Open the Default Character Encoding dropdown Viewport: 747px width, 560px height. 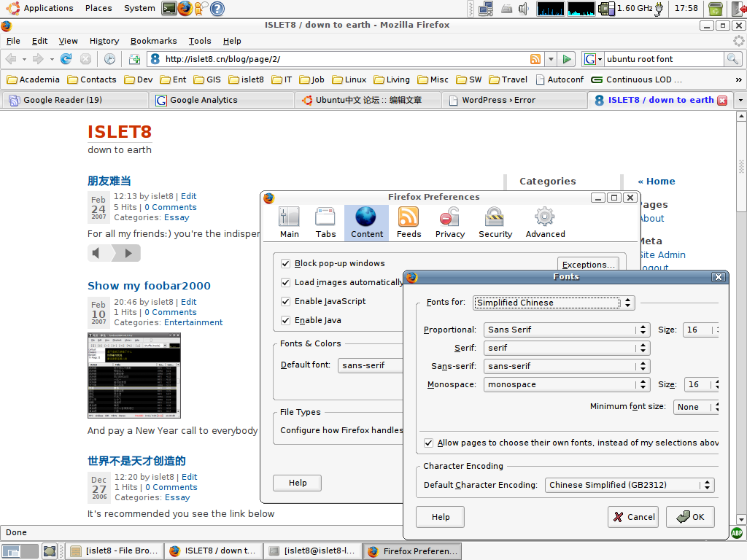click(630, 485)
